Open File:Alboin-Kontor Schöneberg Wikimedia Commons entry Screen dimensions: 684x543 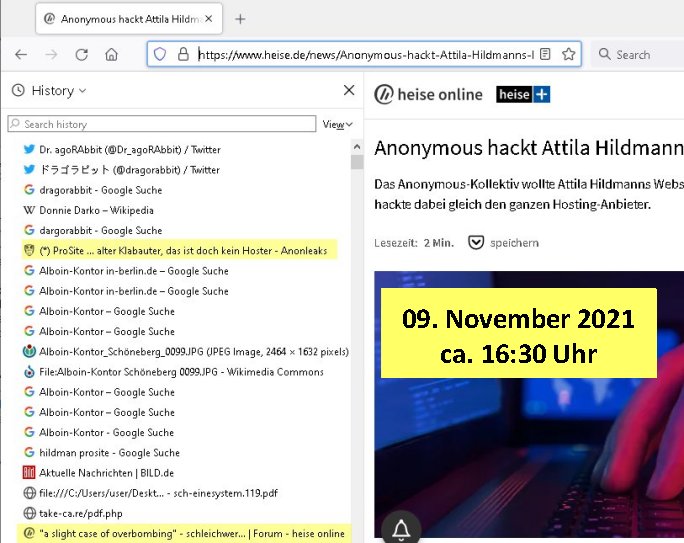(173, 372)
